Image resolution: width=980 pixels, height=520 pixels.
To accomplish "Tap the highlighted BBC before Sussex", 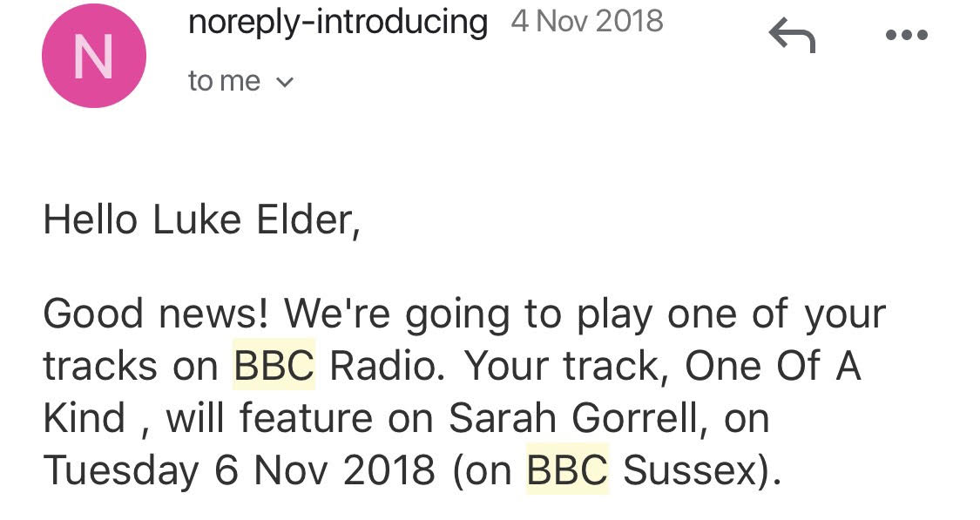I will tap(567, 471).
